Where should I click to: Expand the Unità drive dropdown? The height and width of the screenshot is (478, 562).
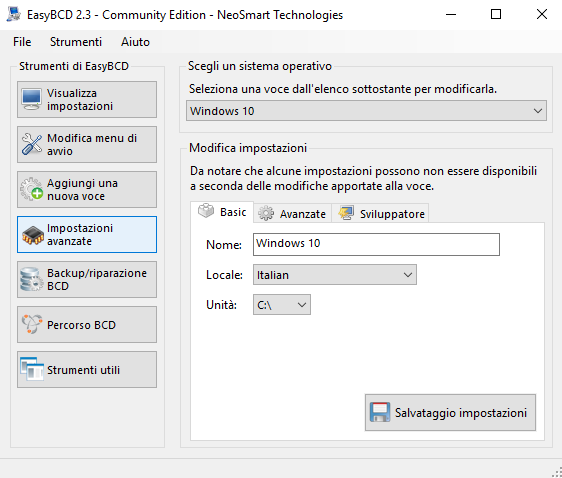coord(282,305)
